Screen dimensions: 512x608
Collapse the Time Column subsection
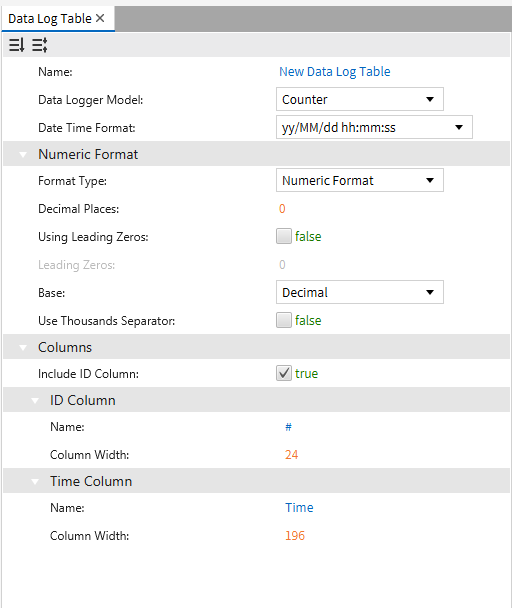pos(35,482)
